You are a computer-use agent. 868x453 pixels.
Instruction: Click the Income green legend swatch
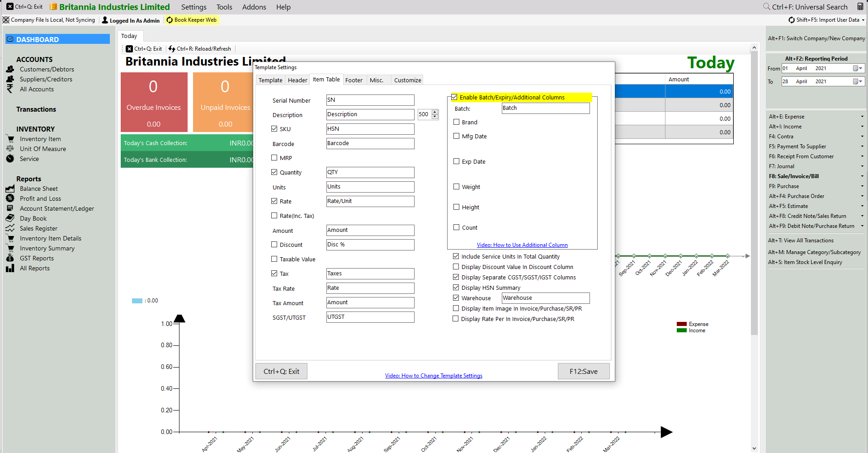(x=682, y=330)
